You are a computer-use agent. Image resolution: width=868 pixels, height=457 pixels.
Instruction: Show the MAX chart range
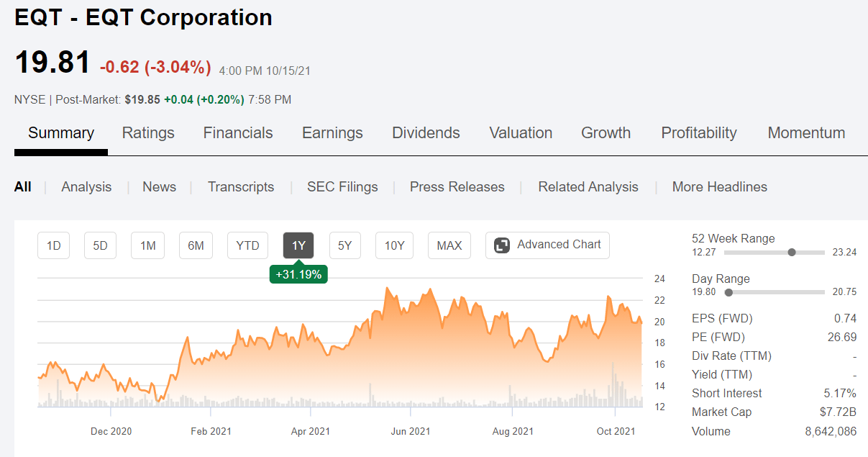(449, 245)
